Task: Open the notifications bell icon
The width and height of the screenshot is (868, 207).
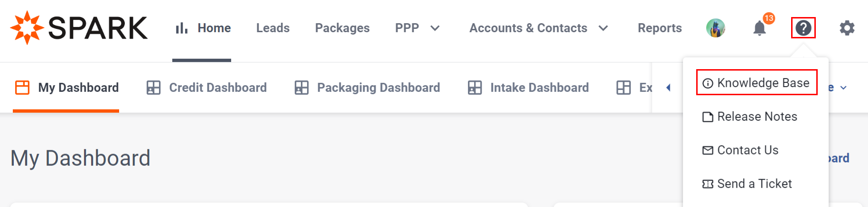Action: (759, 28)
